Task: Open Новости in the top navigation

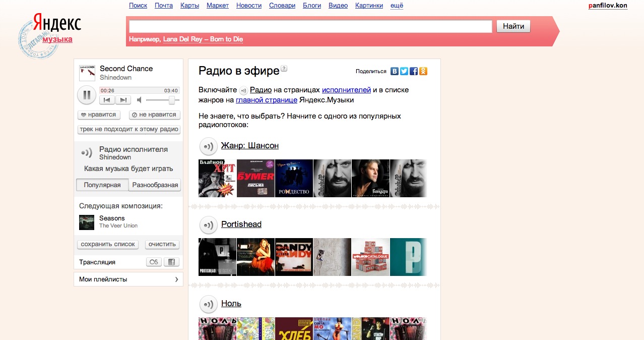Action: pyautogui.click(x=249, y=6)
